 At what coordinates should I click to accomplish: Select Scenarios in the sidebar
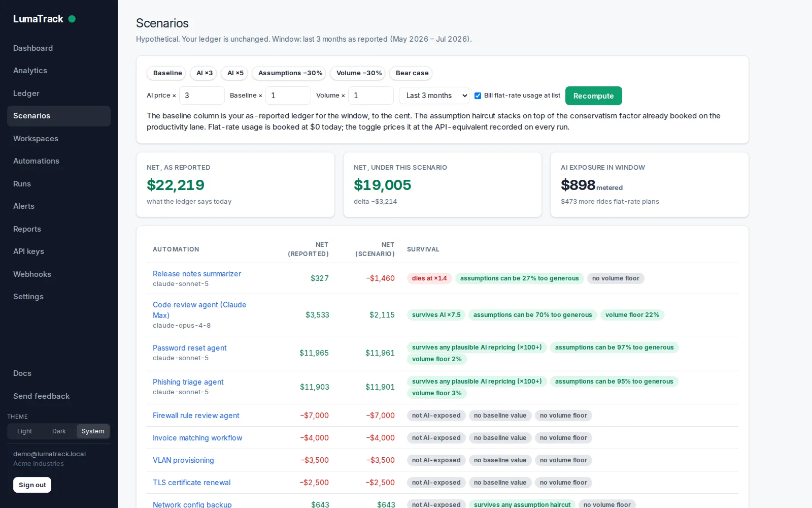point(59,116)
